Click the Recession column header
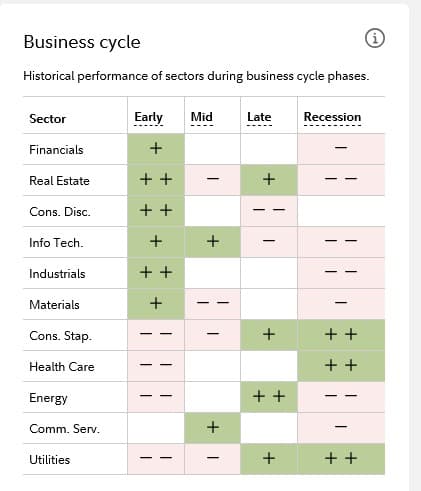The image size is (421, 491). tap(332, 117)
